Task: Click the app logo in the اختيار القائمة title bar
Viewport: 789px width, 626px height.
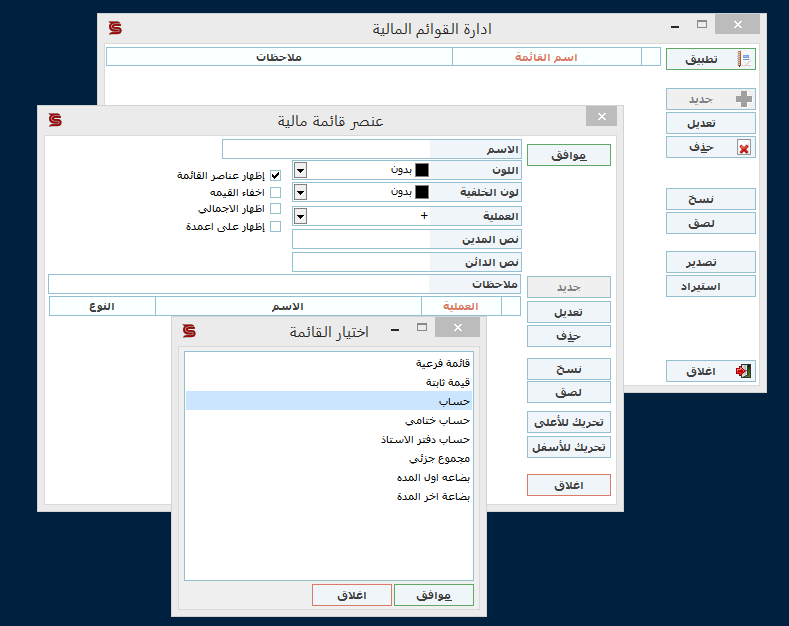Action: click(x=189, y=331)
